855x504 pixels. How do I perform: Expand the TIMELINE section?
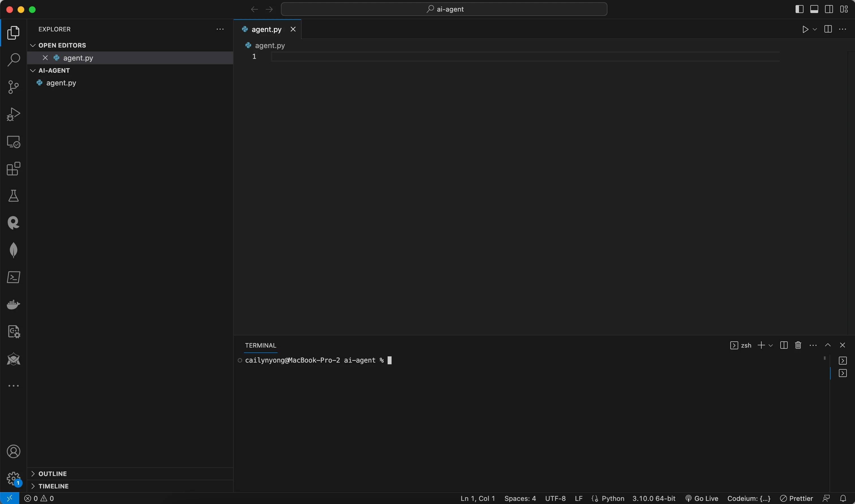[x=53, y=486]
